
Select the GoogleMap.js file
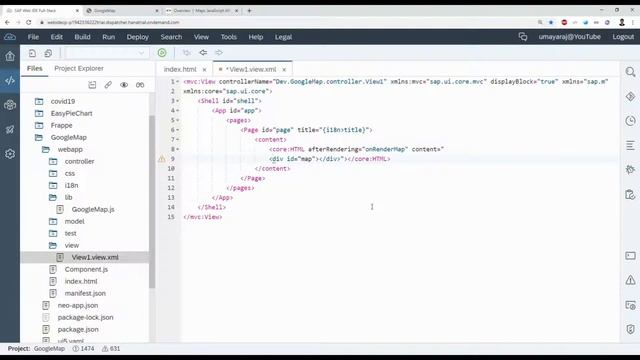click(93, 209)
